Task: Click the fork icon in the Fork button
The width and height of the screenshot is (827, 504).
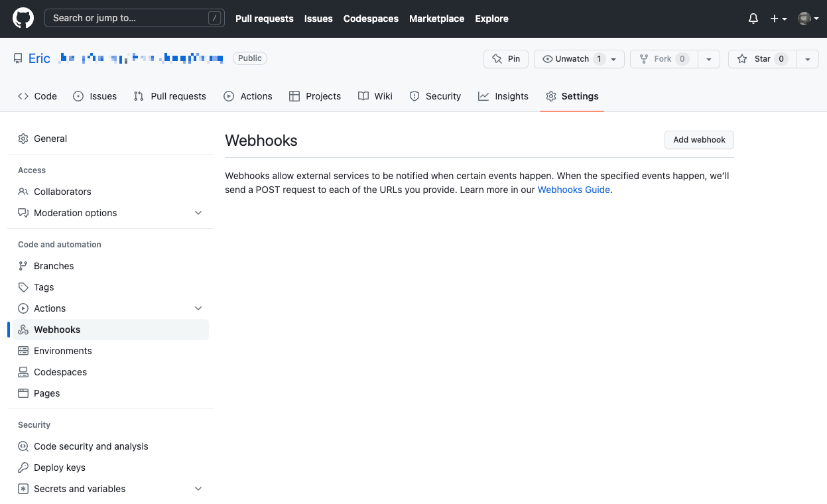Action: pos(644,59)
